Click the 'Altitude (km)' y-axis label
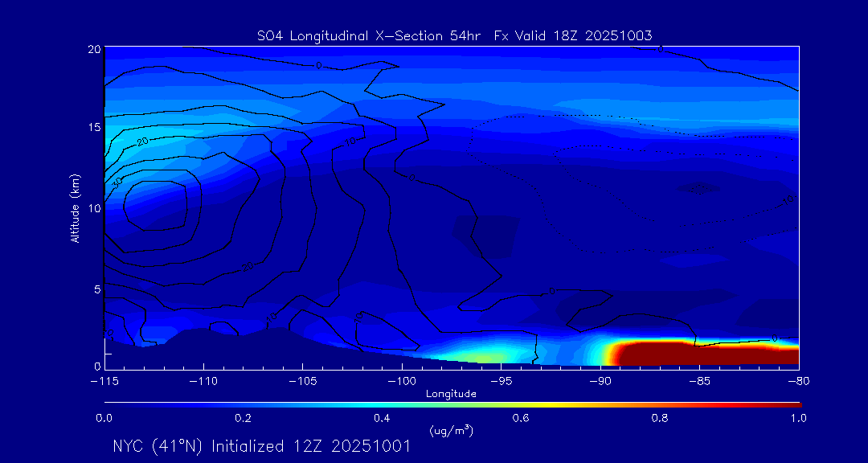The image size is (868, 463). 75,207
